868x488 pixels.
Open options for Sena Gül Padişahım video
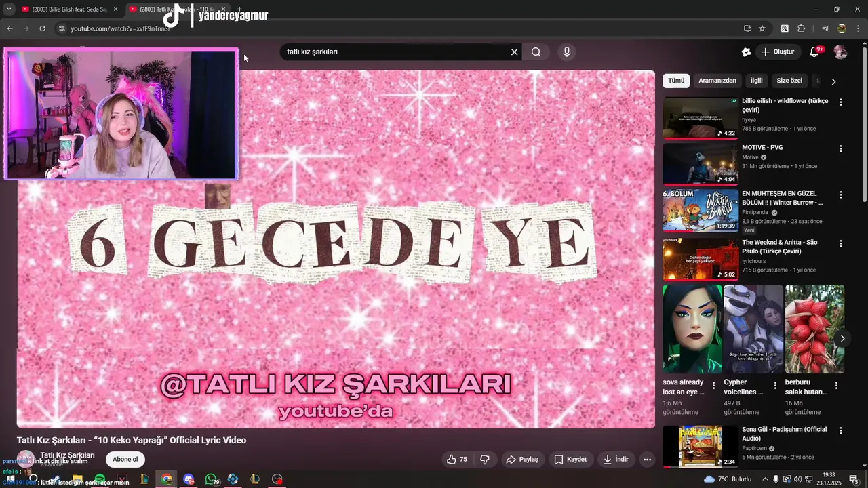[x=841, y=430]
